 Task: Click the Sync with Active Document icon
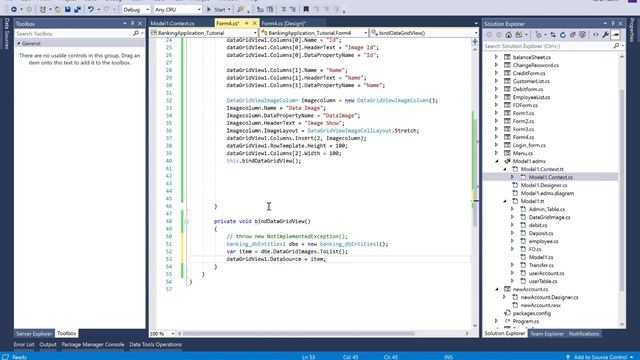[x=553, y=35]
